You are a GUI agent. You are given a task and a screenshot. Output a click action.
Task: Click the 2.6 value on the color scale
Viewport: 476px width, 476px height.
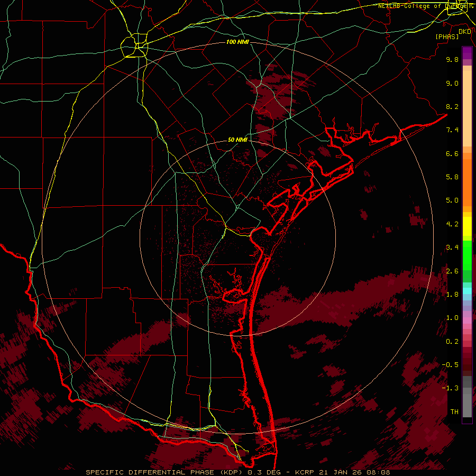[x=452, y=271]
